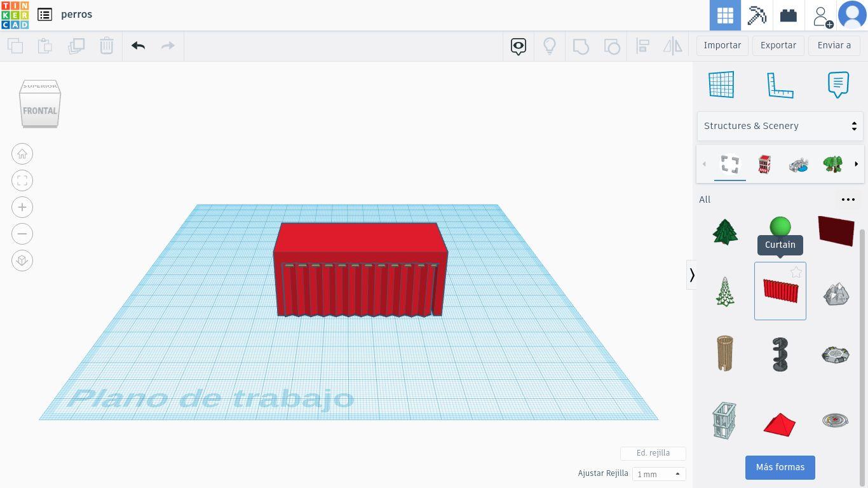Viewport: 868px width, 488px height.
Task: Click the Más formas button
Action: (780, 467)
